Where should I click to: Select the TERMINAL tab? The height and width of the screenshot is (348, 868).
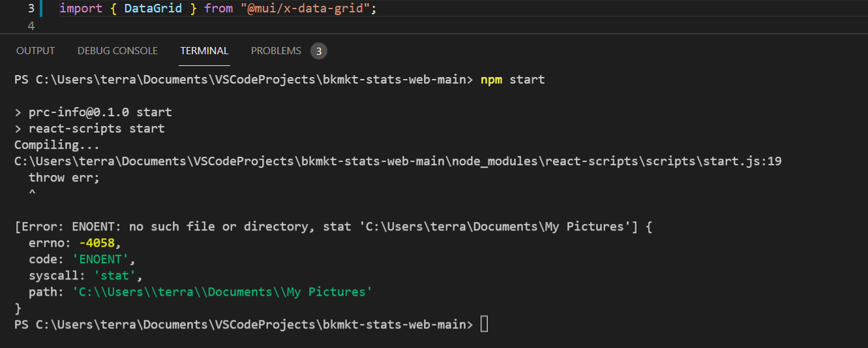(204, 51)
